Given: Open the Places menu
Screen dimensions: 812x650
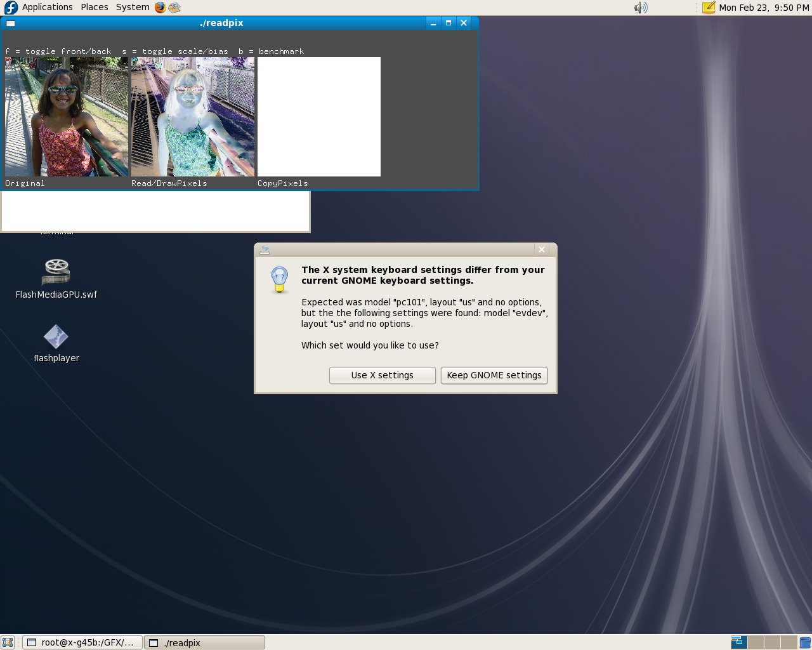Looking at the screenshot, I should (94, 8).
